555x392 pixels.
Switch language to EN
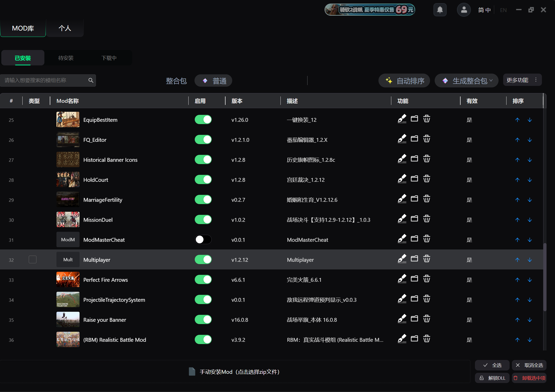[503, 10]
